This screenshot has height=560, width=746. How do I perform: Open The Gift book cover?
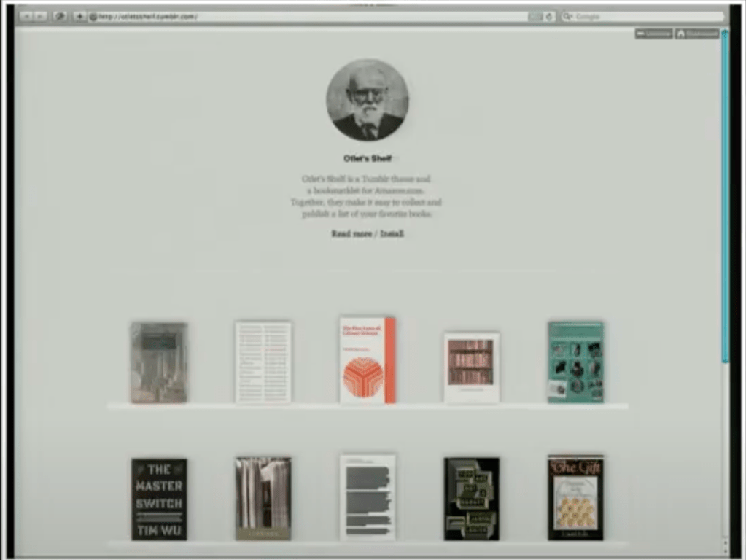click(575, 498)
